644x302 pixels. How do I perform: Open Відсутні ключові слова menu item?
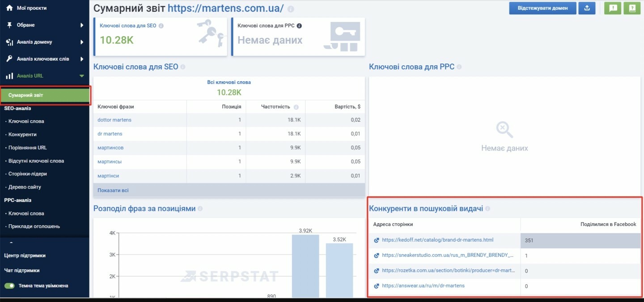coord(36,161)
